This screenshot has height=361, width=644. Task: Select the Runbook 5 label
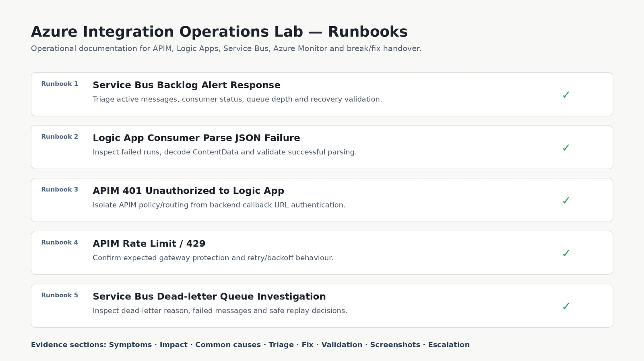[60, 295]
